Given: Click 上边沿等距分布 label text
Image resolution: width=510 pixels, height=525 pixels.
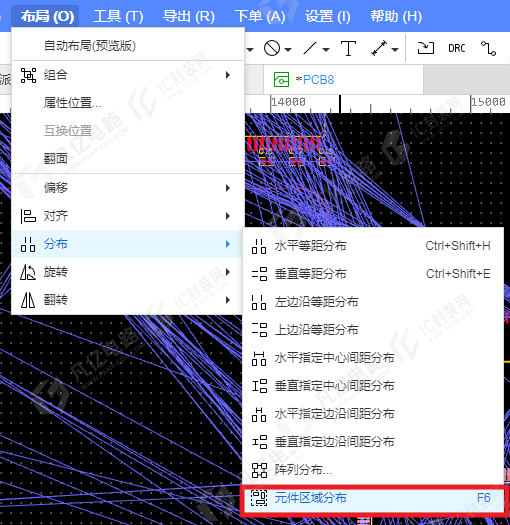Looking at the screenshot, I should tap(316, 330).
